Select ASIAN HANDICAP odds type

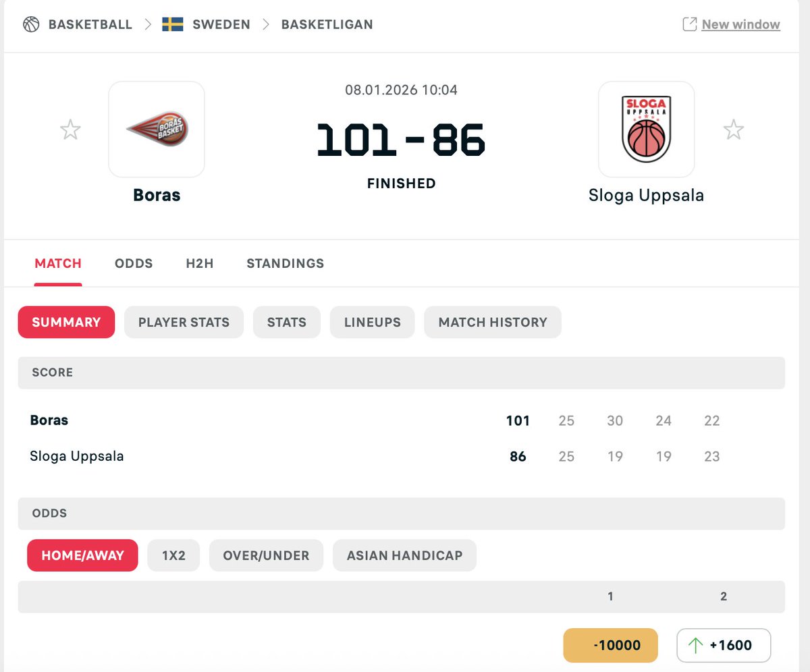pos(404,555)
